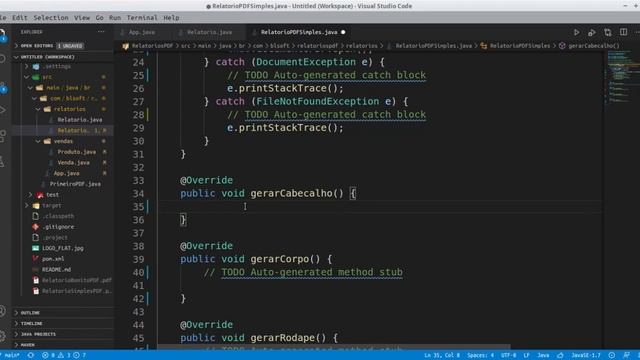Click the debug-run icon in editor toolbar
640x360 pixels.
click(592, 32)
